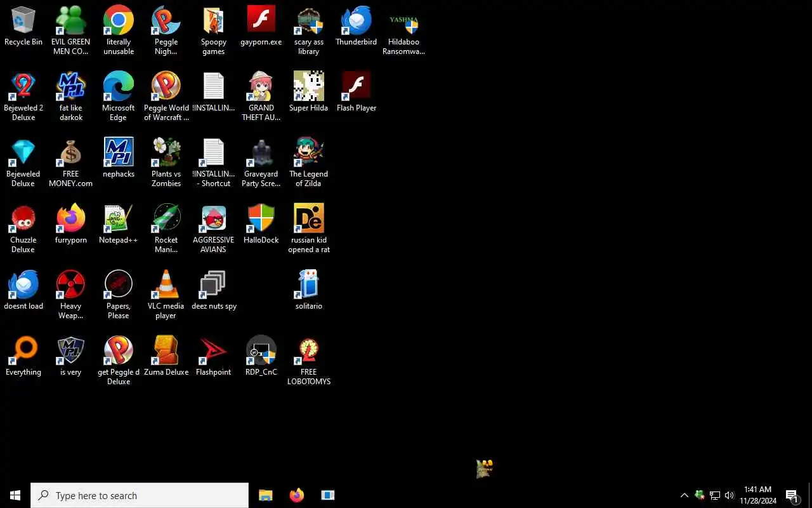Viewport: 812px width, 508px height.
Task: Launch Plants vs Zombies
Action: tap(166, 163)
